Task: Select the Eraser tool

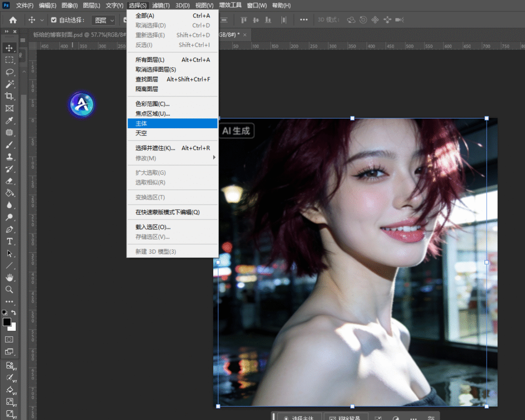Action: [9, 181]
